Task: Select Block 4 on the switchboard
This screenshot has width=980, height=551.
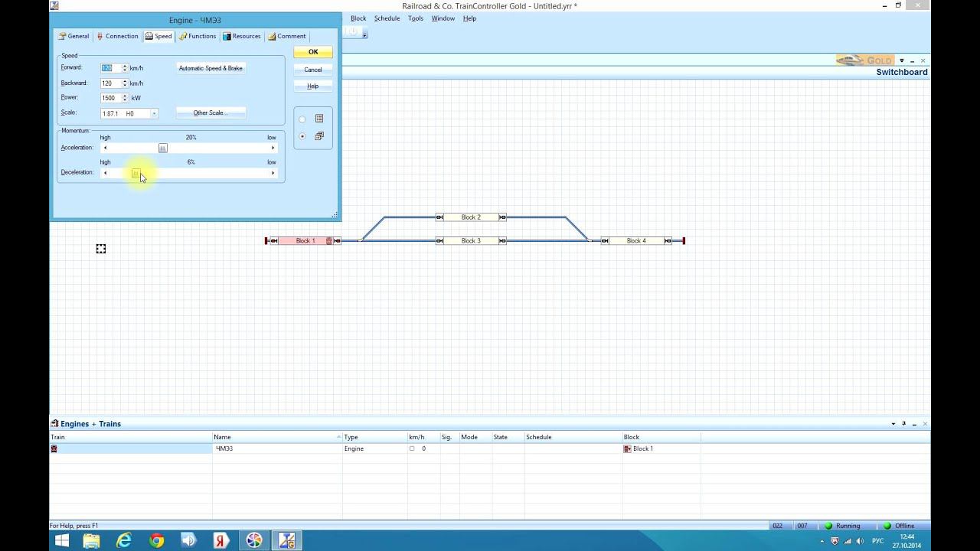Action: (x=636, y=241)
